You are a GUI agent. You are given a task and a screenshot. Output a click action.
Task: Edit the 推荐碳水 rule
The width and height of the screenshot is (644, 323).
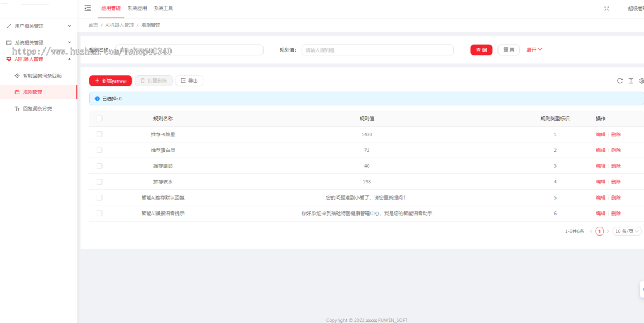point(601,182)
